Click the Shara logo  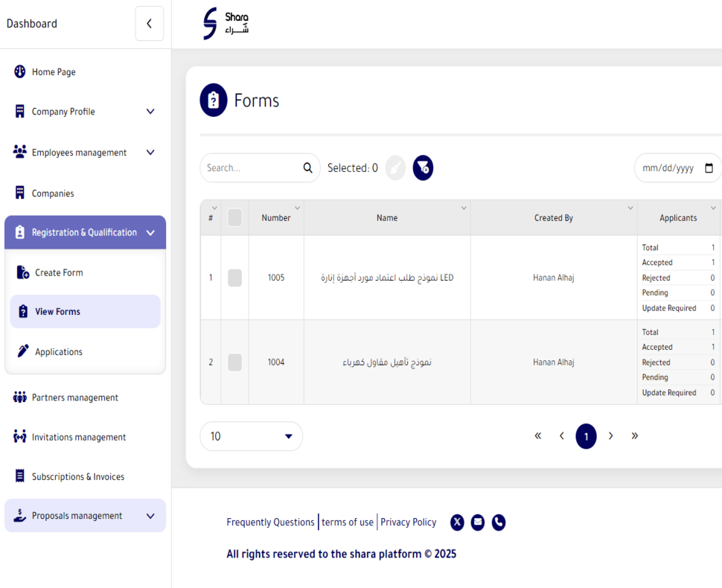pos(226,24)
